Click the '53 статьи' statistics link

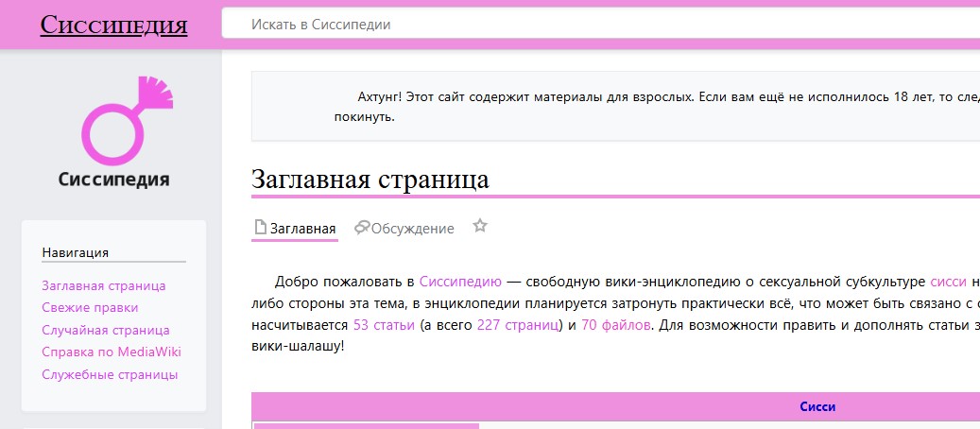tap(384, 325)
